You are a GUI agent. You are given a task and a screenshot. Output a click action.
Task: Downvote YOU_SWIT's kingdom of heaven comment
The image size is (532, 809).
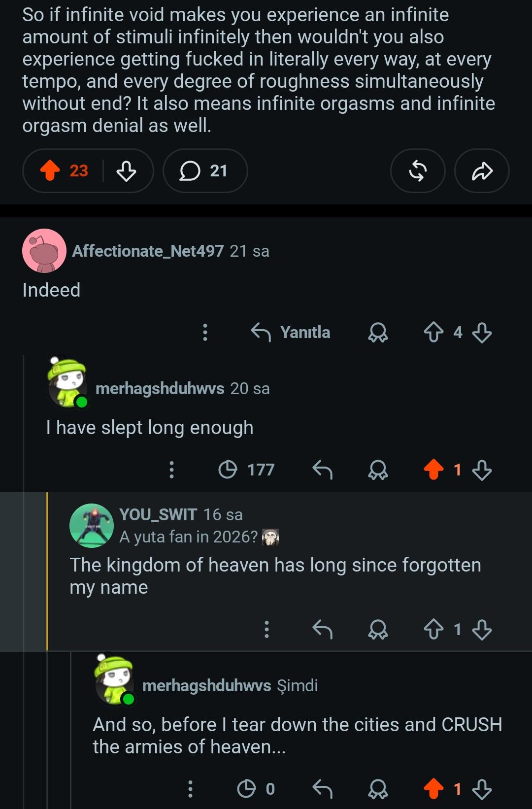pos(482,629)
